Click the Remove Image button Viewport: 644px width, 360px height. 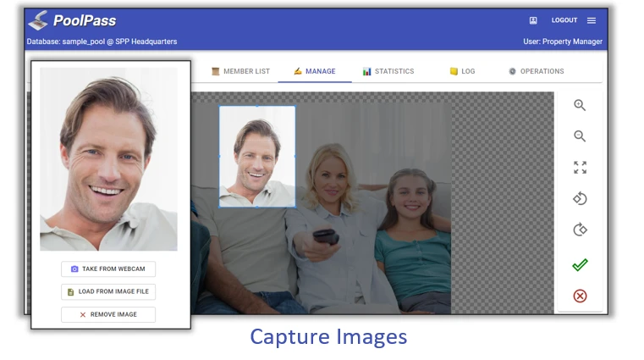tap(108, 314)
